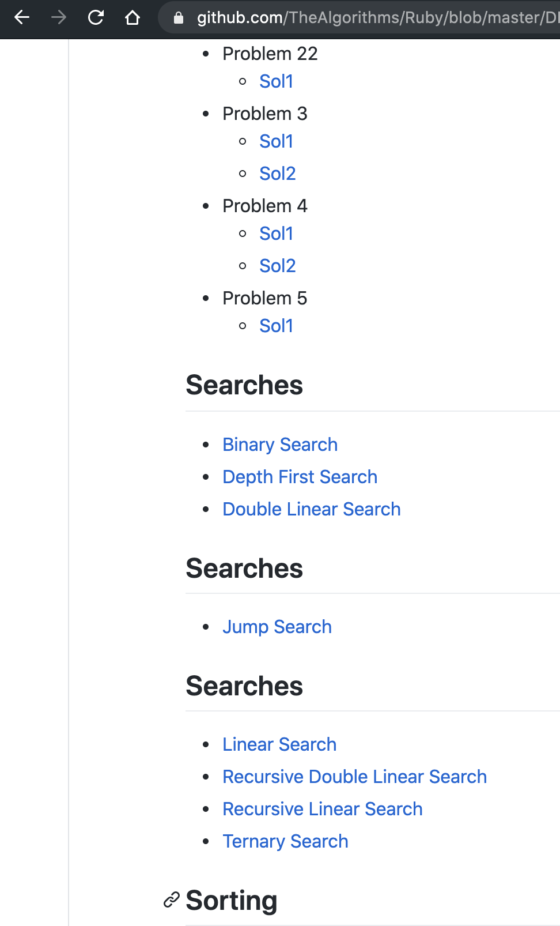This screenshot has width=560, height=926.
Task: Click the page reload icon
Action: (x=96, y=18)
